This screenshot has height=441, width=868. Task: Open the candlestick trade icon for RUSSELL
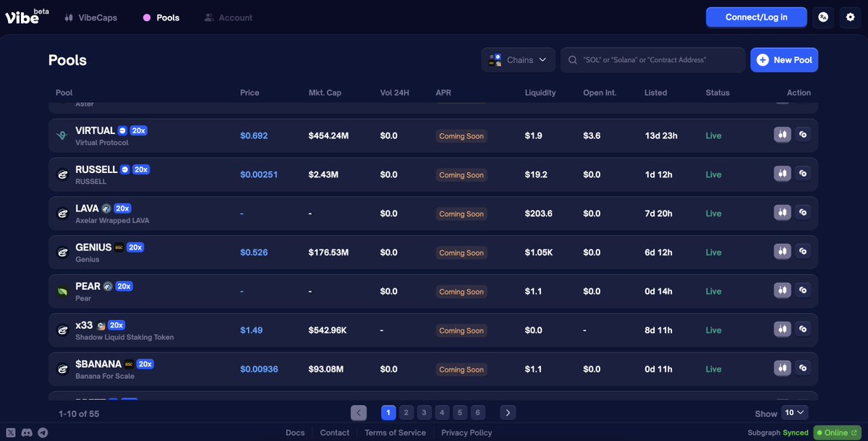(782, 174)
